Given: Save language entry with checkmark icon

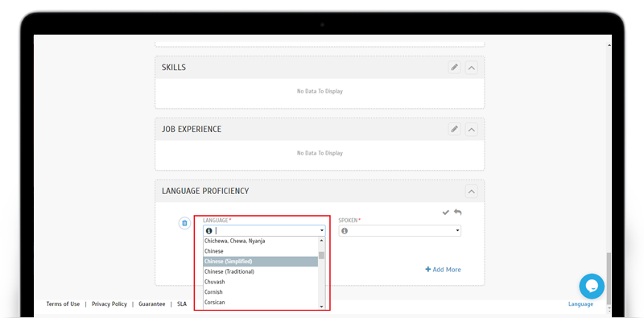Looking at the screenshot, I should pos(446,213).
